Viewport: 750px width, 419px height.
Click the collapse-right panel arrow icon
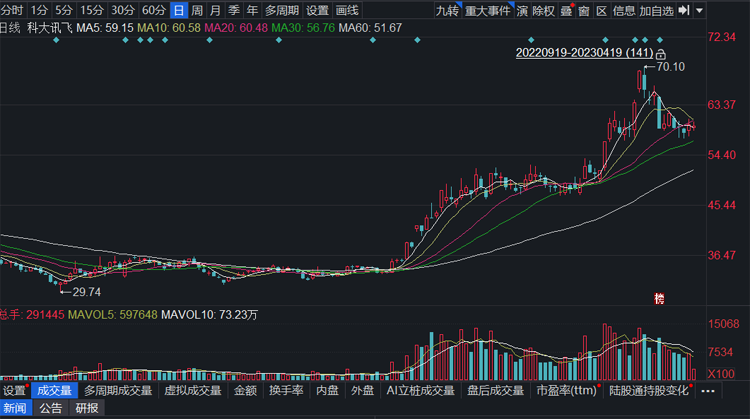(x=684, y=10)
